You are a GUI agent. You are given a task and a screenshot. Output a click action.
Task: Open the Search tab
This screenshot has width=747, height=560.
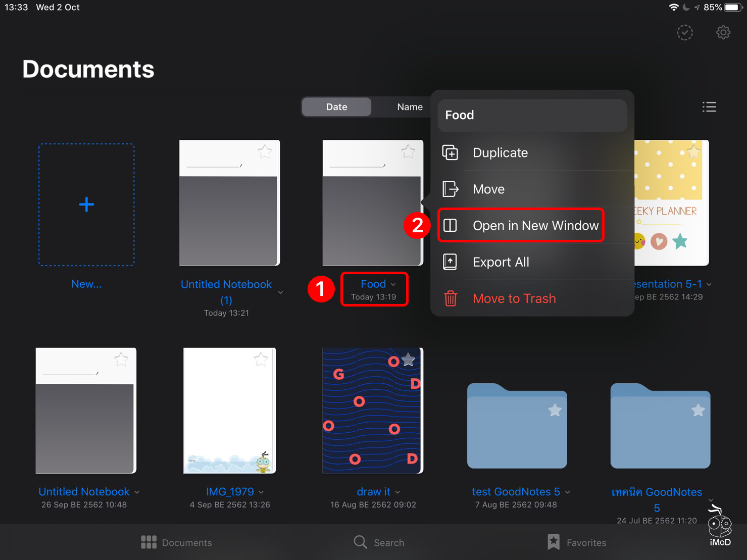[x=379, y=542]
